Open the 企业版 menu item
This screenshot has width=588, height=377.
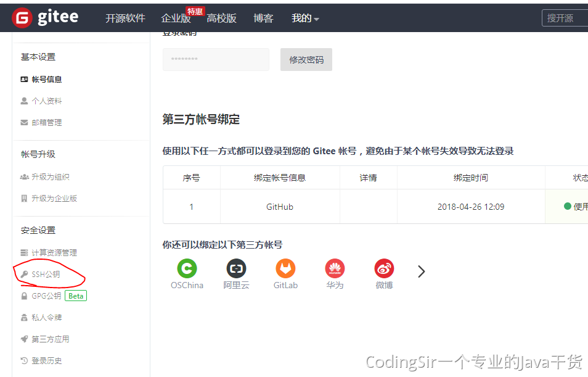[176, 18]
